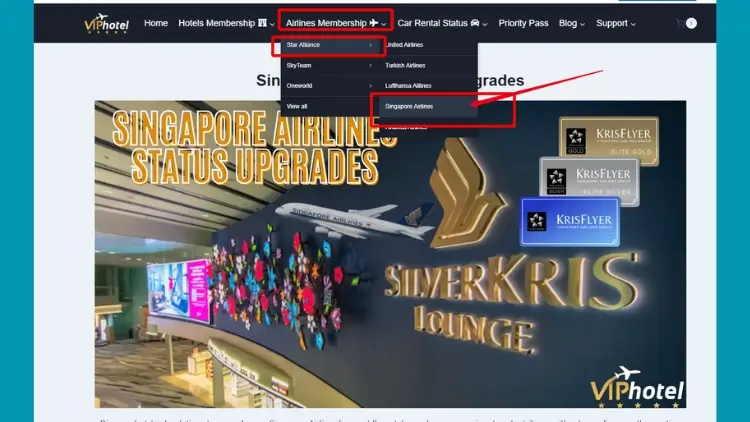Expand chevron next to Support
This screenshot has width=750, height=422.
point(633,24)
